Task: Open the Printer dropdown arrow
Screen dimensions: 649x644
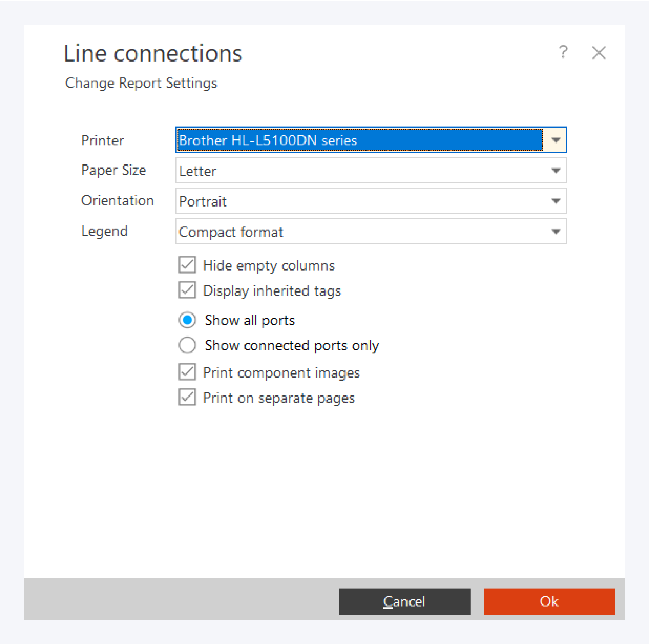Action: [555, 140]
